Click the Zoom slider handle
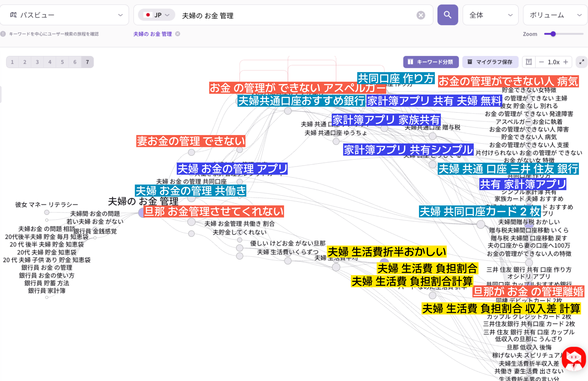 point(553,34)
